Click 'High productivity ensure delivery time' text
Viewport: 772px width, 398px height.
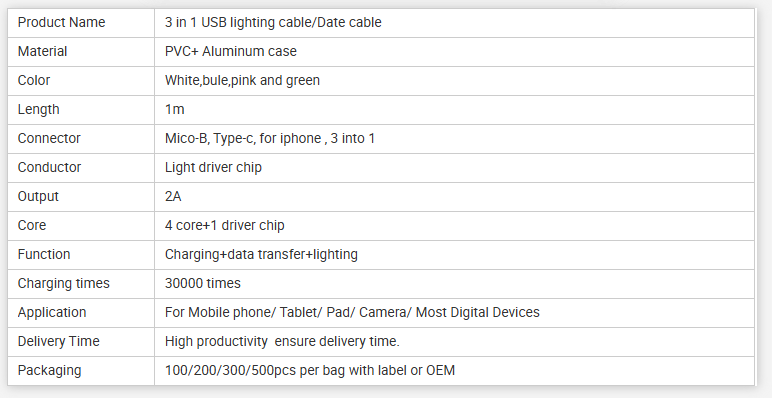282,341
